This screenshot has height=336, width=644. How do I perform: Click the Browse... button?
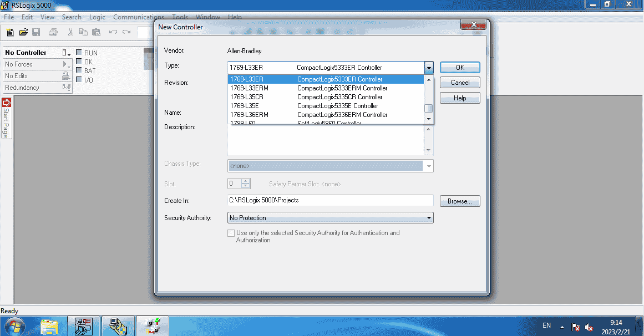459,201
